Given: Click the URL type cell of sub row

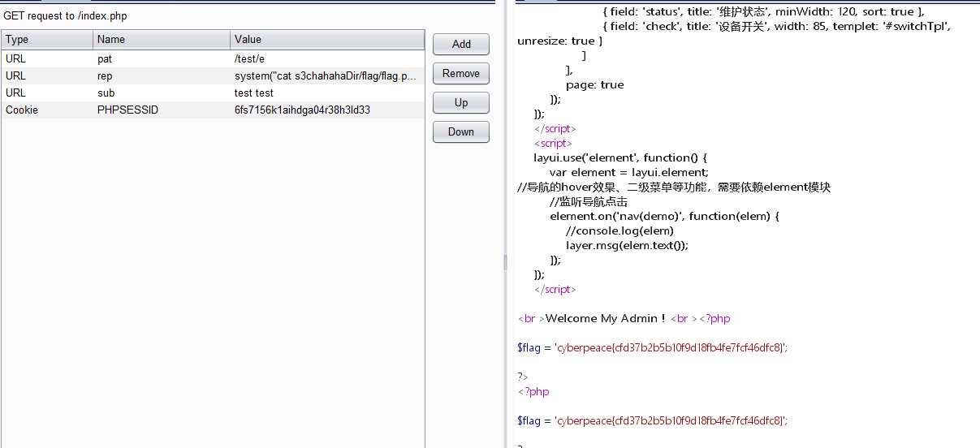Looking at the screenshot, I should click(x=47, y=93).
